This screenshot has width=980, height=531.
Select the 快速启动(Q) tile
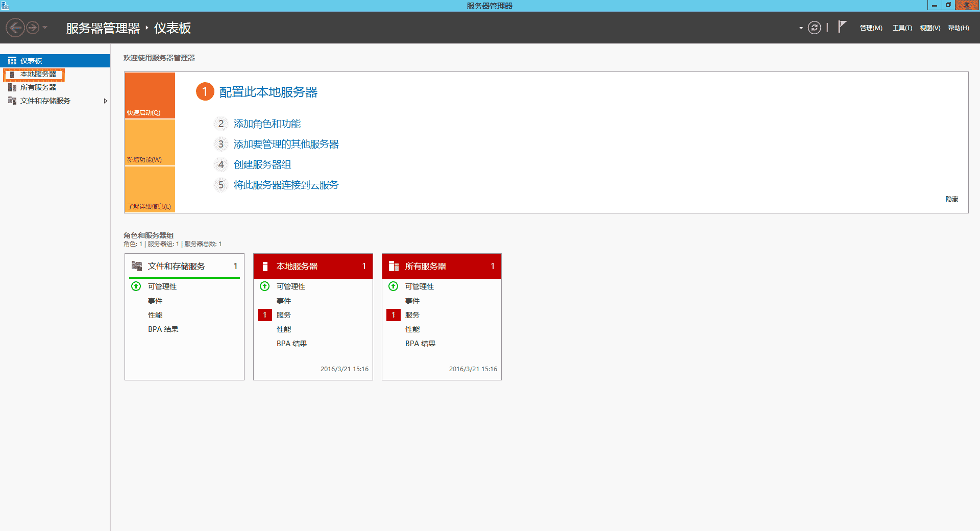150,95
